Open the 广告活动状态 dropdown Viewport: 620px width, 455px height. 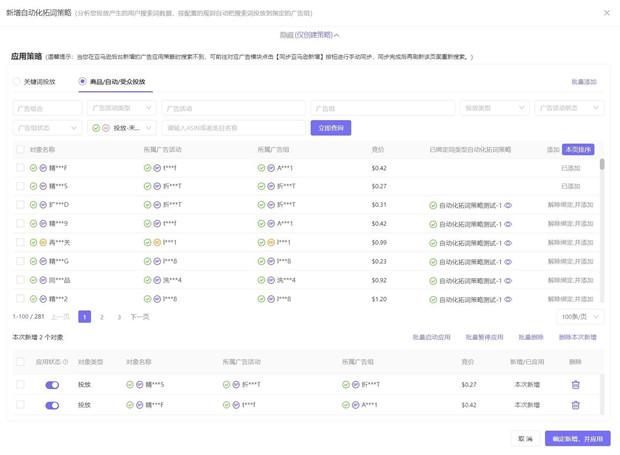pyautogui.click(x=569, y=108)
